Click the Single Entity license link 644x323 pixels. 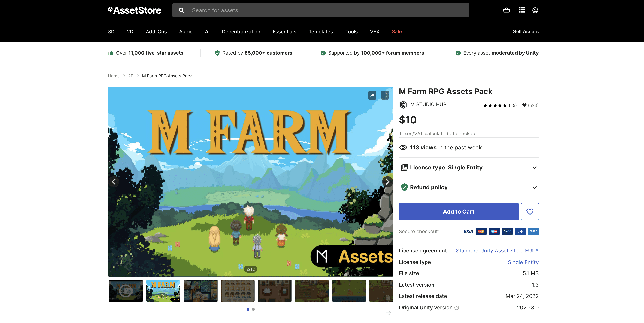tap(523, 262)
